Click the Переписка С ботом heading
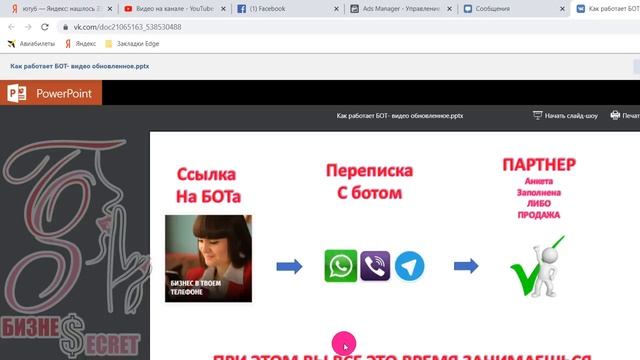This screenshot has height=360, width=640. point(369,182)
